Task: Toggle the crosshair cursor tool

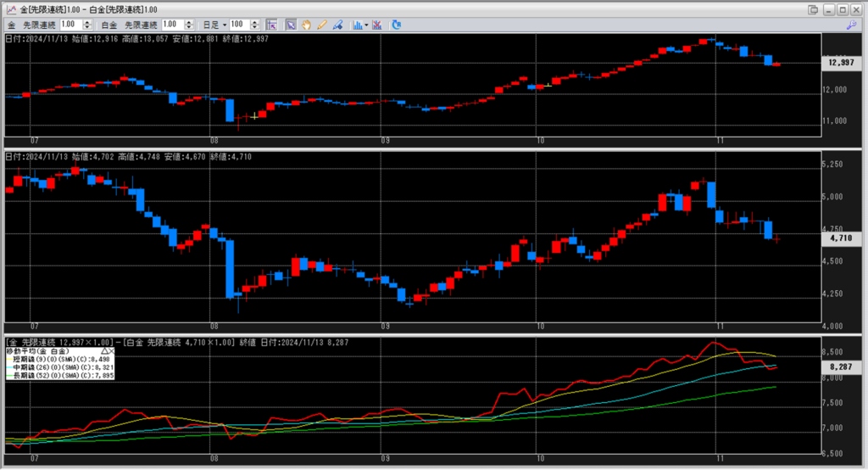Action: [x=271, y=25]
